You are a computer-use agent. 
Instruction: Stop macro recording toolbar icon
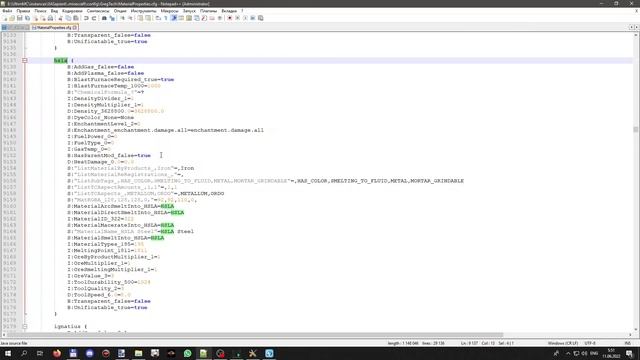pyautogui.click(x=237, y=18)
